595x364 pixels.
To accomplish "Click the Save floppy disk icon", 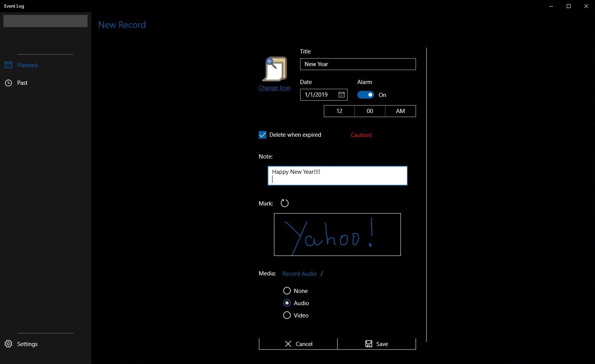I will [x=369, y=344].
